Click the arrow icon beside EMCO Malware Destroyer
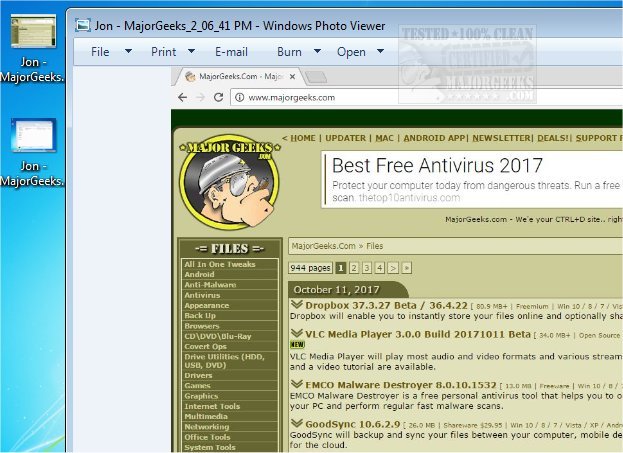The image size is (623, 453). pos(296,385)
